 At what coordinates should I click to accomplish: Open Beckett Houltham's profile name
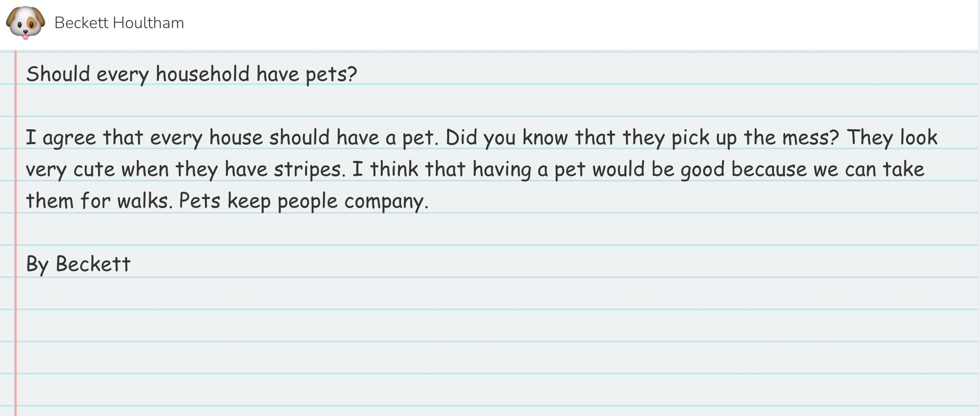pyautogui.click(x=119, y=23)
